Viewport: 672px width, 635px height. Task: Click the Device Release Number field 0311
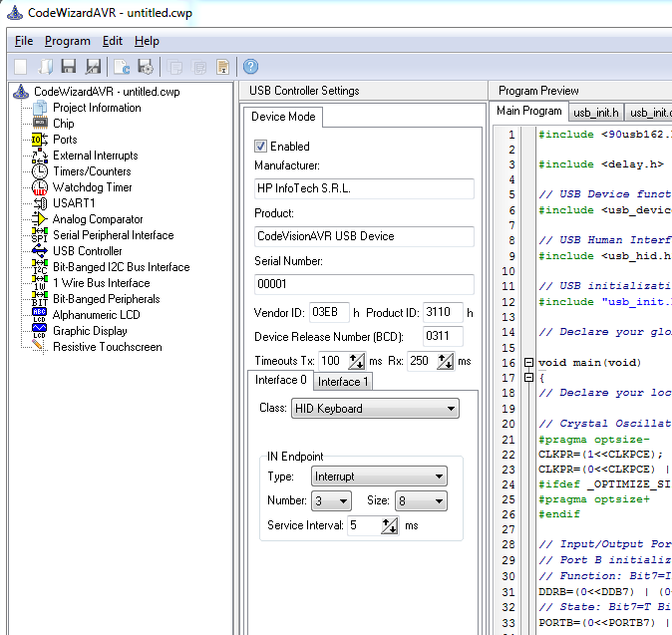(x=443, y=336)
